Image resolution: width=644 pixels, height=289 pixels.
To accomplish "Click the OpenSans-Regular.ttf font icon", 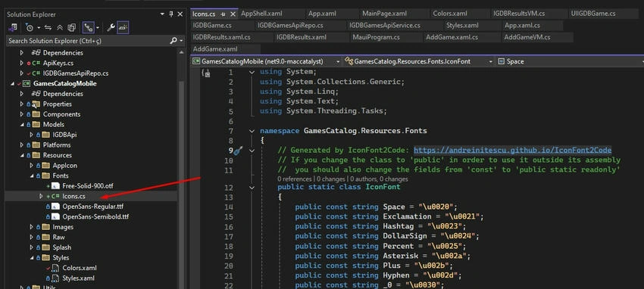I will coord(55,207).
